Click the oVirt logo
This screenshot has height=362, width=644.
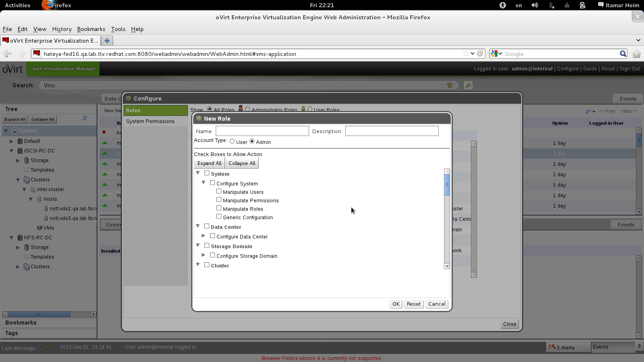(13, 69)
